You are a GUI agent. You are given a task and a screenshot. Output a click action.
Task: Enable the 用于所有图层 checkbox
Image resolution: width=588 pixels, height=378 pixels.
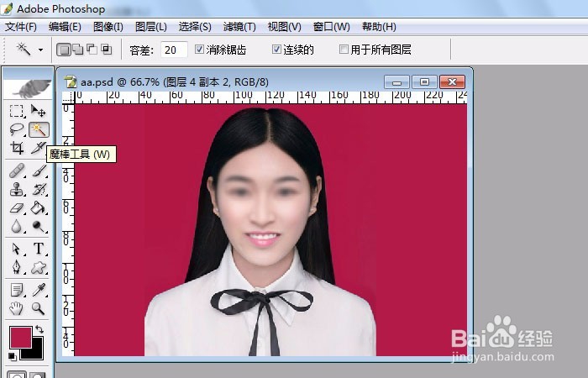coord(344,49)
